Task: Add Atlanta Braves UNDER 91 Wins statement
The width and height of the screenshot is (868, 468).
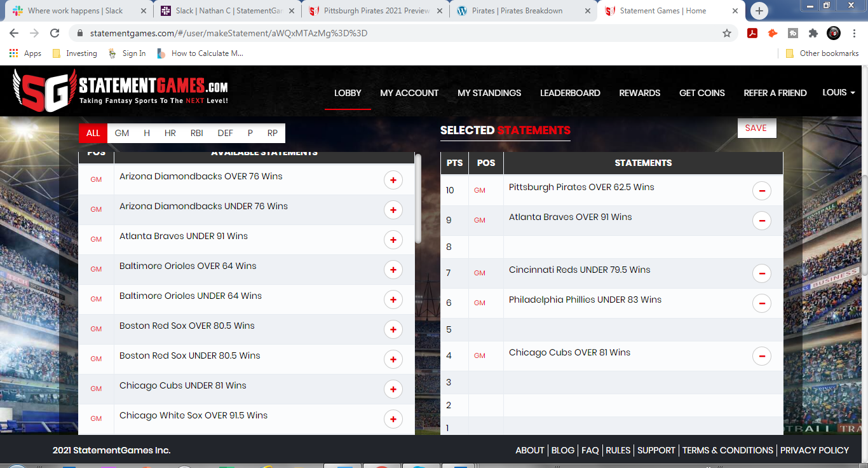Action: coord(393,240)
